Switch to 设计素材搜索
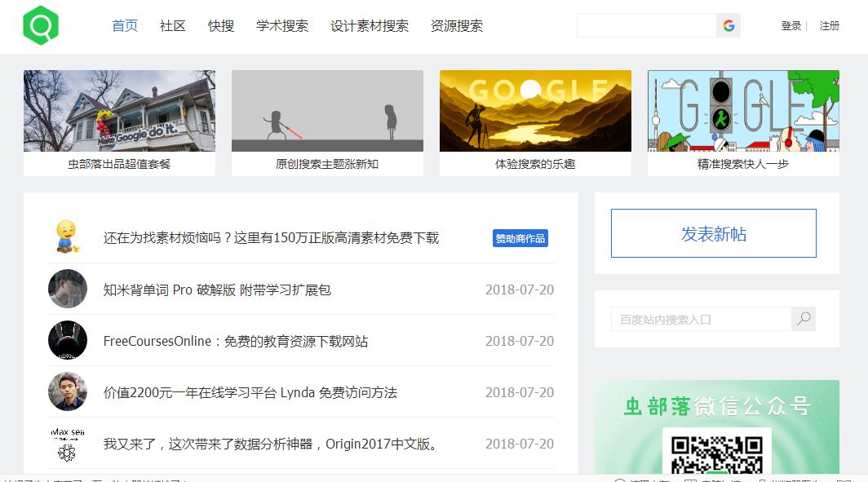Image resolution: width=868 pixels, height=482 pixels. pyautogui.click(x=370, y=26)
